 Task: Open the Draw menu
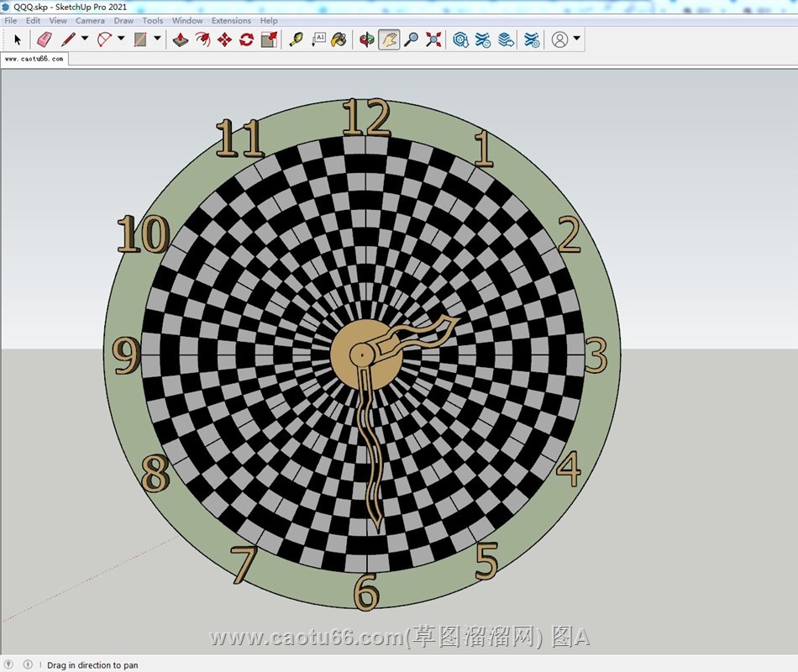(x=123, y=20)
